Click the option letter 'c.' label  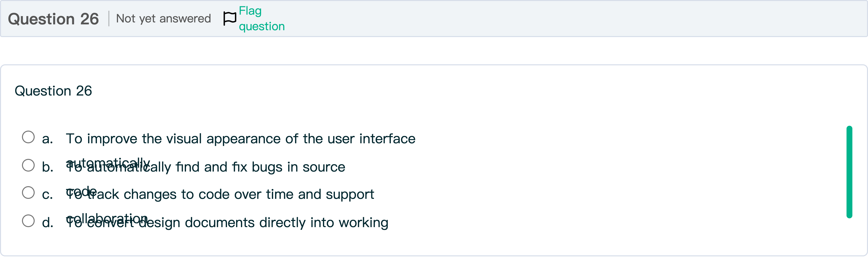pyautogui.click(x=48, y=194)
